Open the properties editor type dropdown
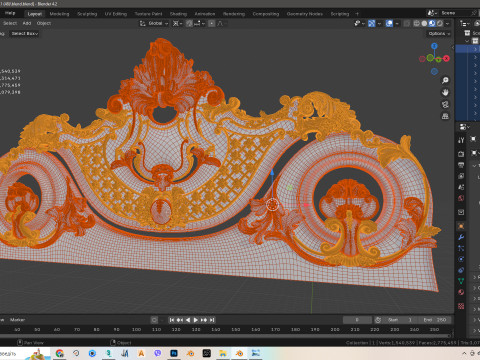The image size is (480, 360). click(x=464, y=127)
